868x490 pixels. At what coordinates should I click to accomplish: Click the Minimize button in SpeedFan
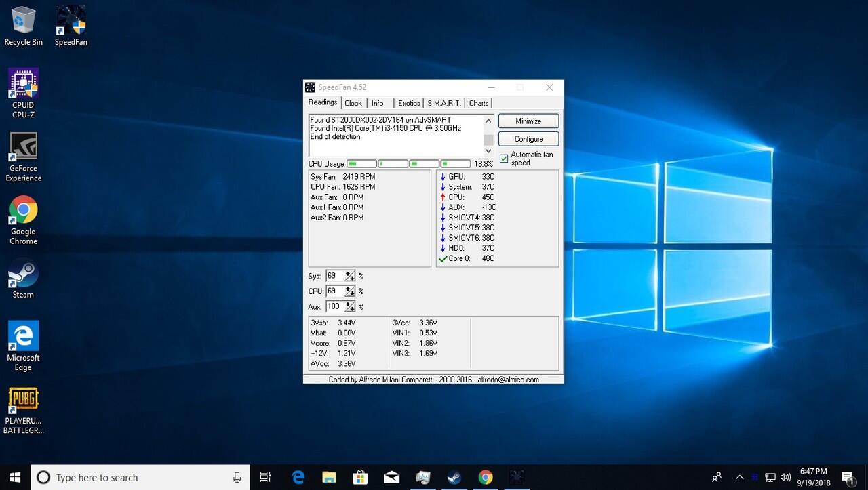(528, 121)
